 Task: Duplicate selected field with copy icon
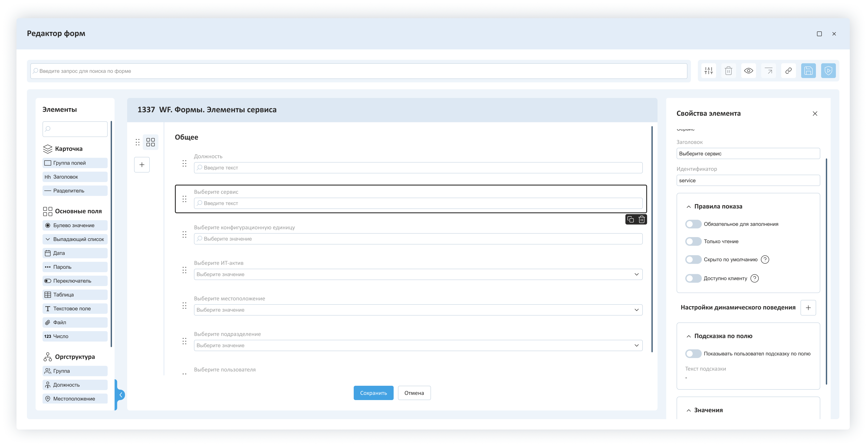[x=630, y=220]
